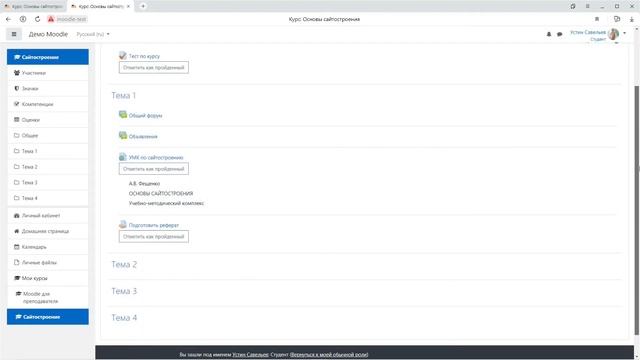
Task: Open the Русский (ru) language dropdown
Action: [x=93, y=34]
